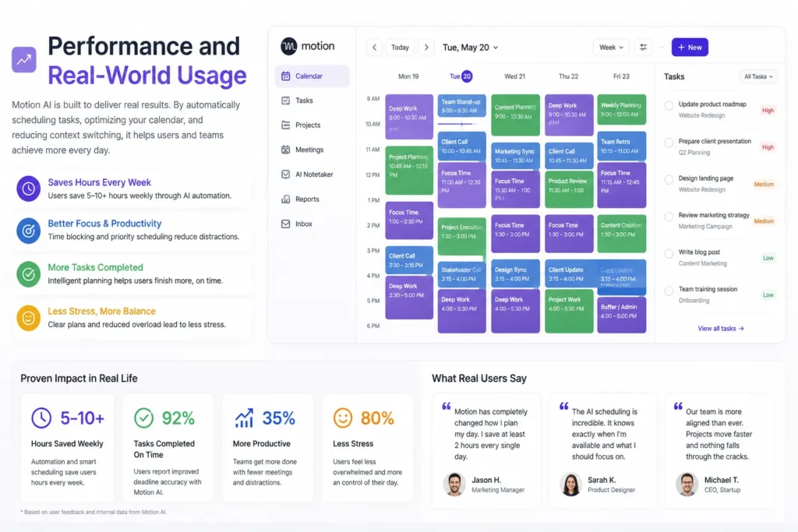
Task: Click the Low tag on Write blog post
Action: point(768,259)
